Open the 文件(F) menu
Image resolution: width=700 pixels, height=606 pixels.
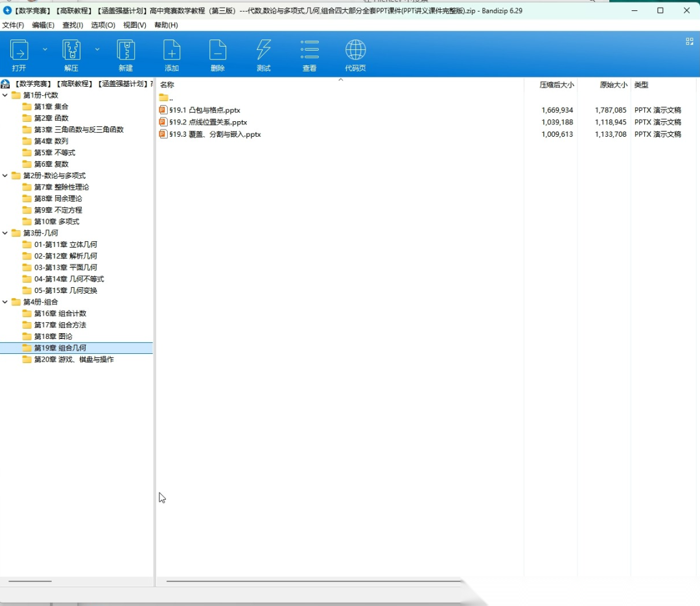13,25
